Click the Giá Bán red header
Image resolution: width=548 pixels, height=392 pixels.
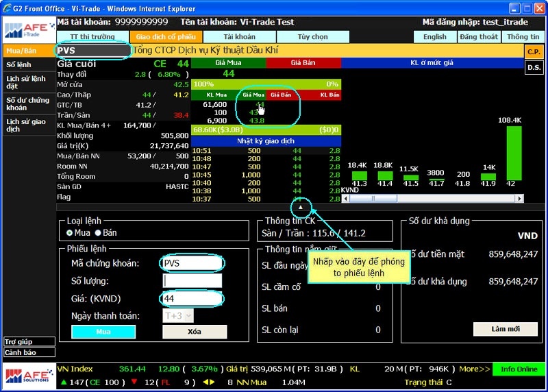[303, 63]
